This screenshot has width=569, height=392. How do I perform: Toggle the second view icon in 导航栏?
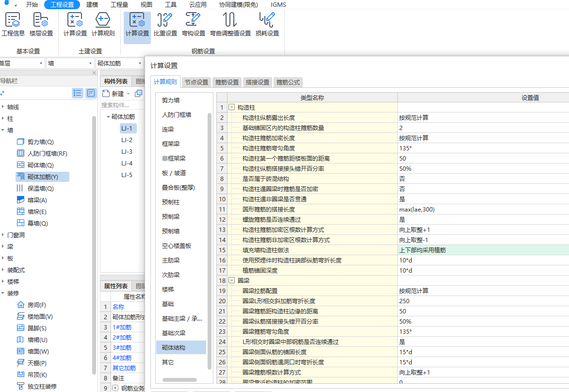pos(91,93)
